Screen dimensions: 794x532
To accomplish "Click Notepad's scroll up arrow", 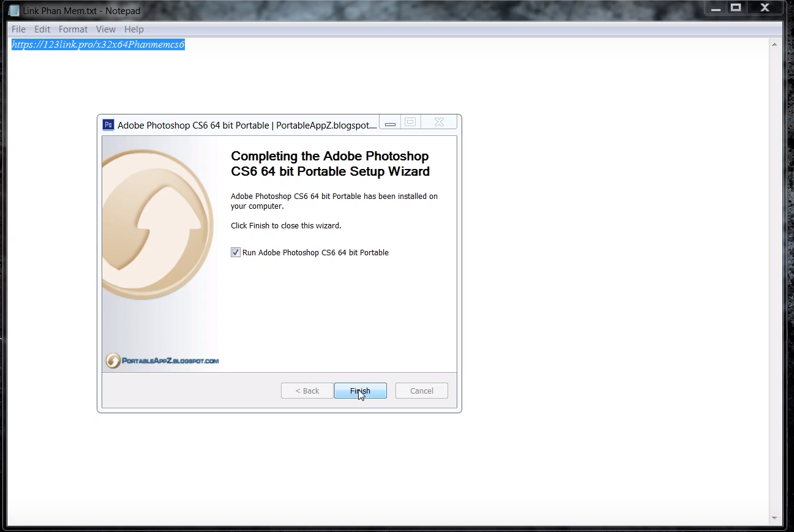I will pos(774,45).
